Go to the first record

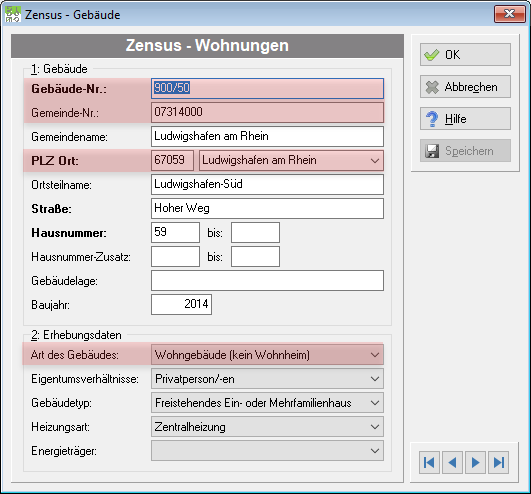point(429,462)
